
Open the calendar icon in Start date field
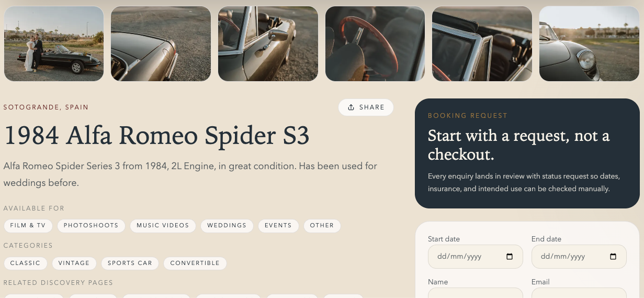510,257
